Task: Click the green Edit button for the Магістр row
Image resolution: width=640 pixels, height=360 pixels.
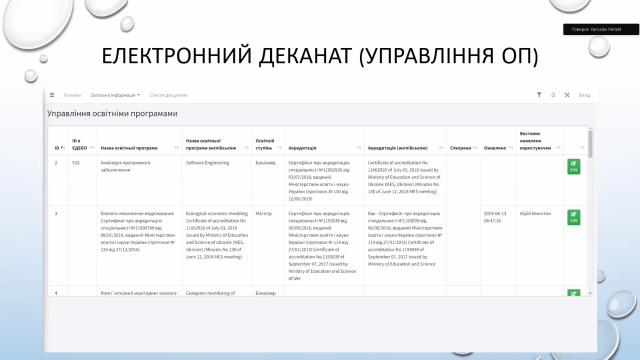Action: 573,217
